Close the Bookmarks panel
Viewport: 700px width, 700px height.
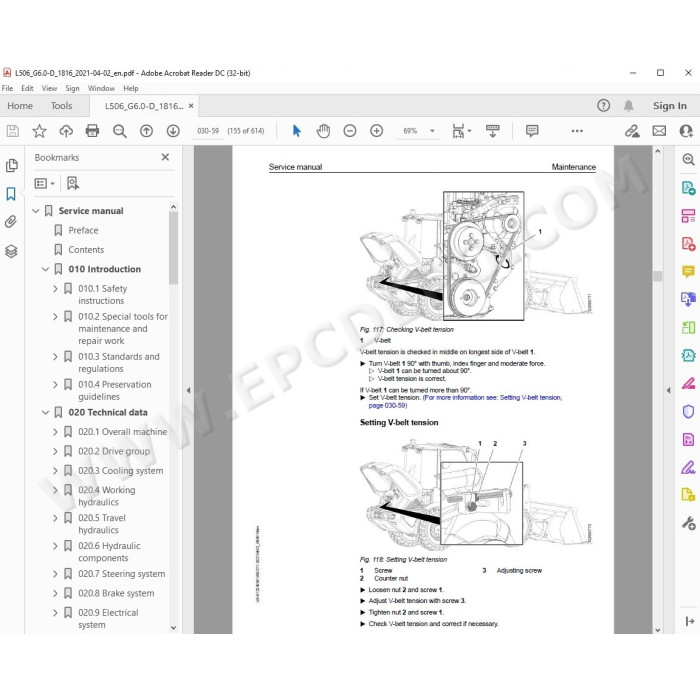(165, 157)
